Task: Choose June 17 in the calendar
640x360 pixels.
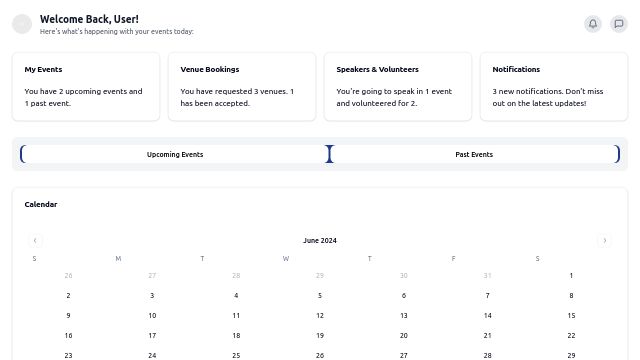Action: click(152, 336)
